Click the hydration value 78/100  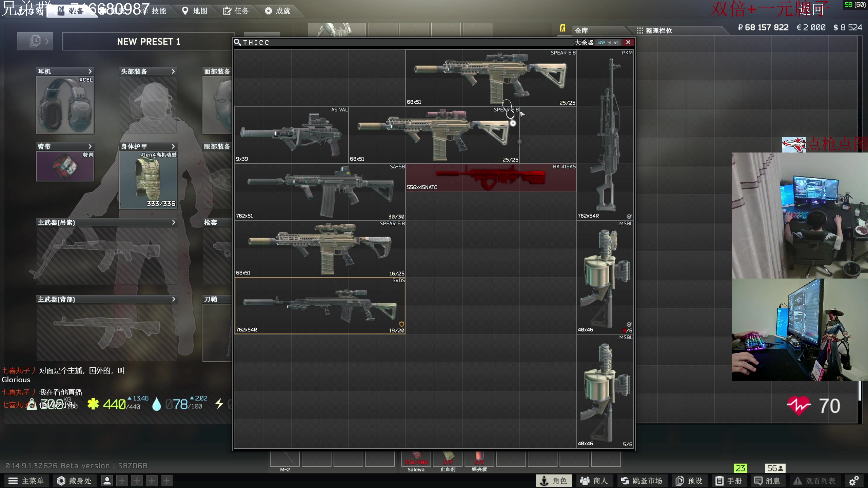(x=184, y=404)
